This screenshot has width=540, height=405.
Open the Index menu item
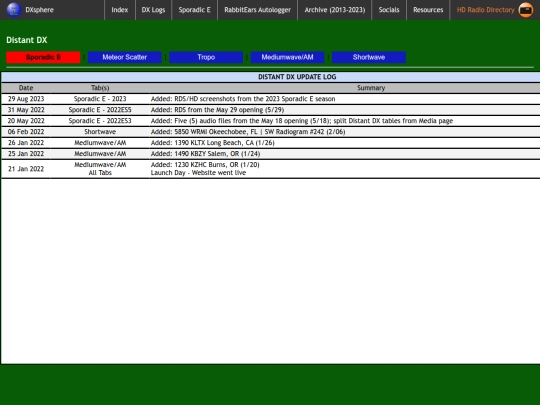(x=120, y=10)
